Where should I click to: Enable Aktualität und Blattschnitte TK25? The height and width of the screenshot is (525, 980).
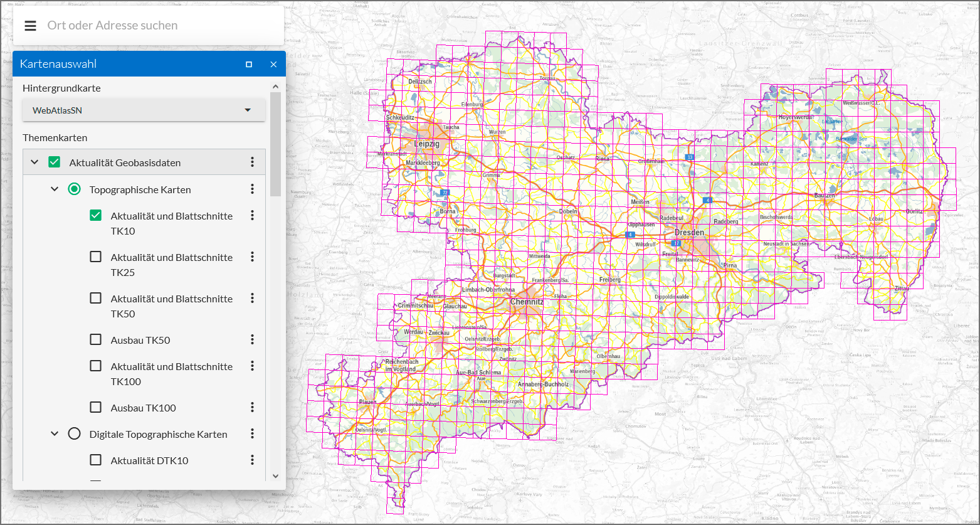pos(95,257)
